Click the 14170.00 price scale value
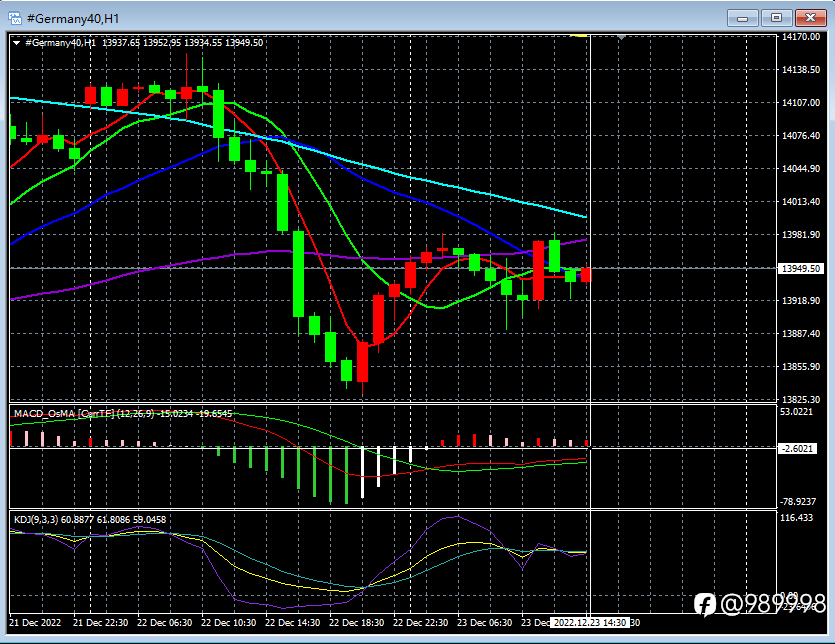Screen dimensions: 835x644 click(x=800, y=37)
